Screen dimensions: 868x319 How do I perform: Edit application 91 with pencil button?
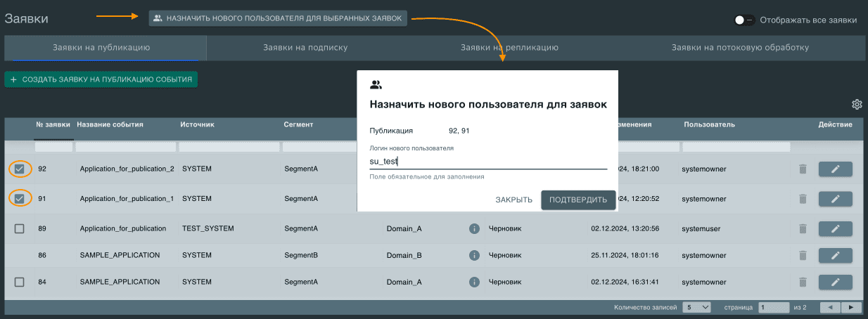pyautogui.click(x=836, y=199)
